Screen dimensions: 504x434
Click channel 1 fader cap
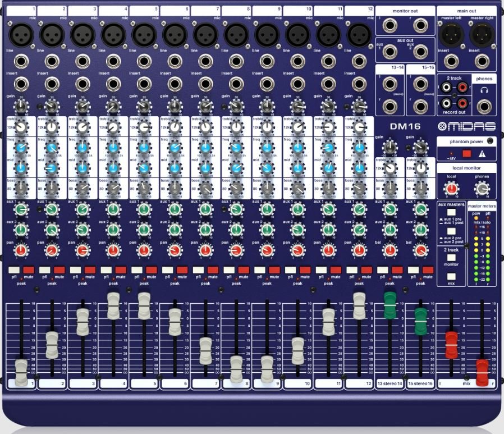[x=21, y=373]
